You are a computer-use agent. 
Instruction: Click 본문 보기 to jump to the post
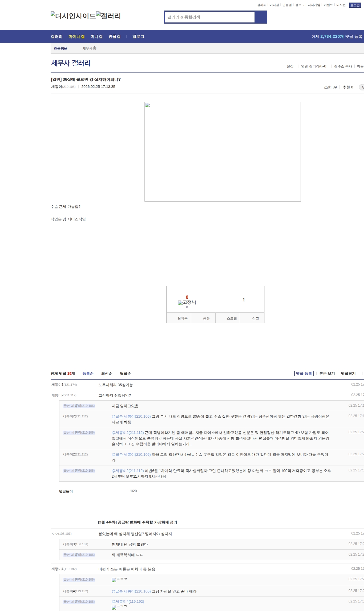[x=327, y=374]
